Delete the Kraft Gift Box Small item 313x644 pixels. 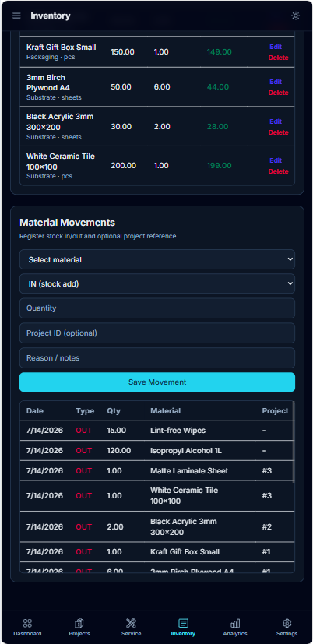point(279,58)
